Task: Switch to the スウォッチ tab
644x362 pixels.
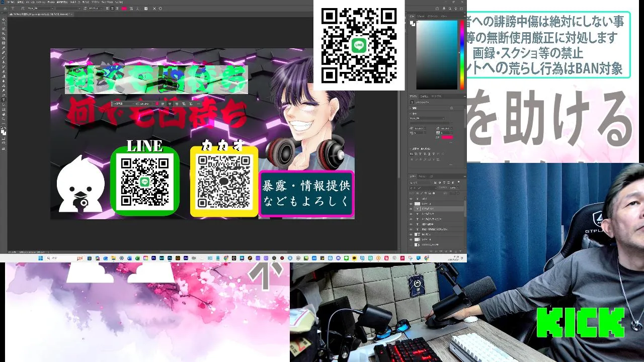Action: coord(421,17)
